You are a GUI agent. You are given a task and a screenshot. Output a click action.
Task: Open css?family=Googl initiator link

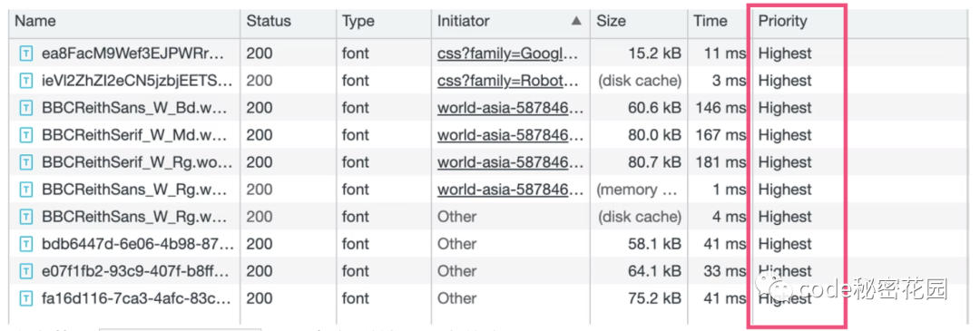point(511,54)
